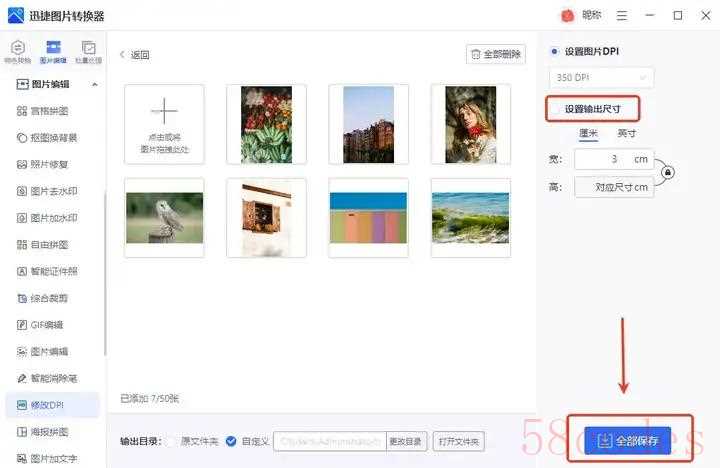The width and height of the screenshot is (720, 468).
Task: Open 图片加文字 tool
Action: pyautogui.click(x=47, y=458)
